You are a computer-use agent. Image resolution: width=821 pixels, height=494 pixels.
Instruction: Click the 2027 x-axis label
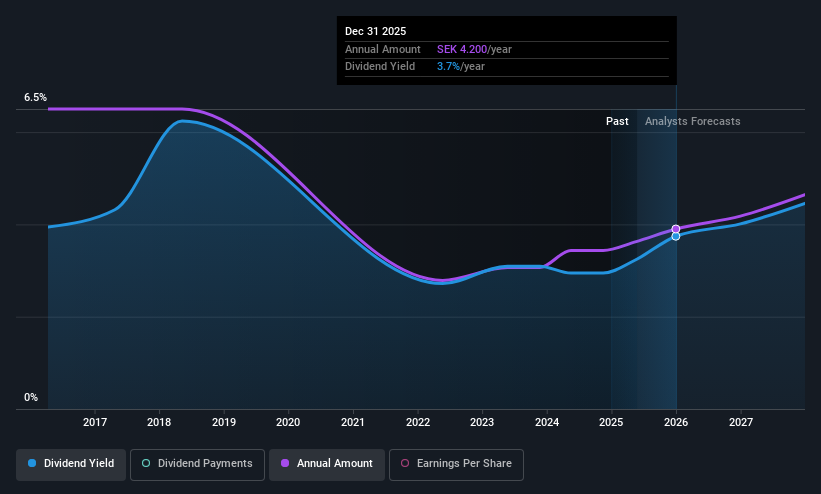pyautogui.click(x=741, y=422)
